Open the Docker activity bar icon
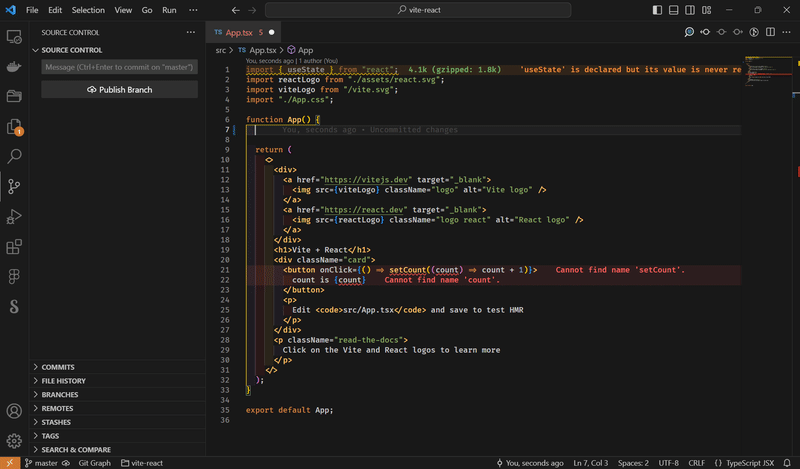Screen dimensions: 800x469 click(x=14, y=66)
